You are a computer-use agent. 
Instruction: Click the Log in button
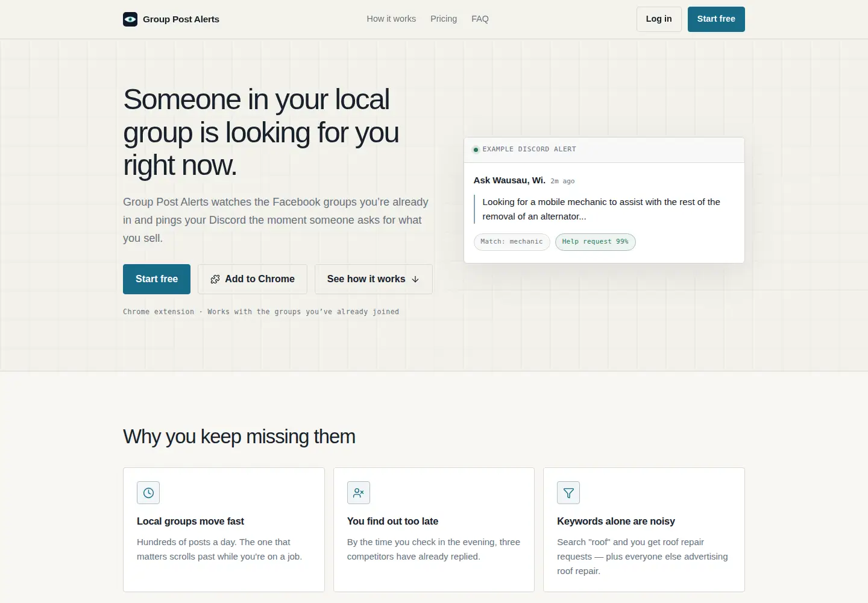(x=659, y=19)
